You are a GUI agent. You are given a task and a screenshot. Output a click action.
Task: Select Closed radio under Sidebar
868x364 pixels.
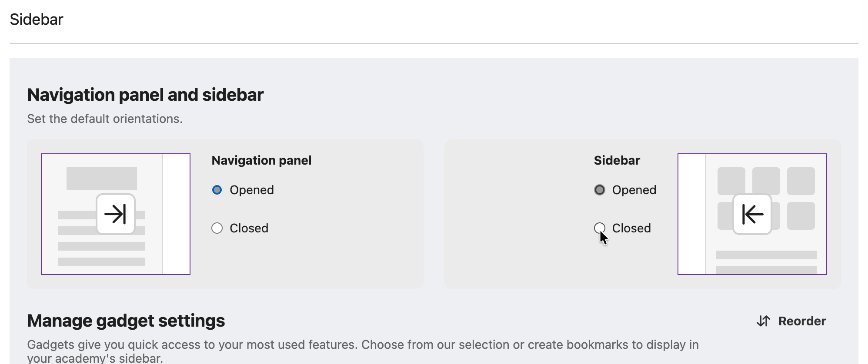600,228
